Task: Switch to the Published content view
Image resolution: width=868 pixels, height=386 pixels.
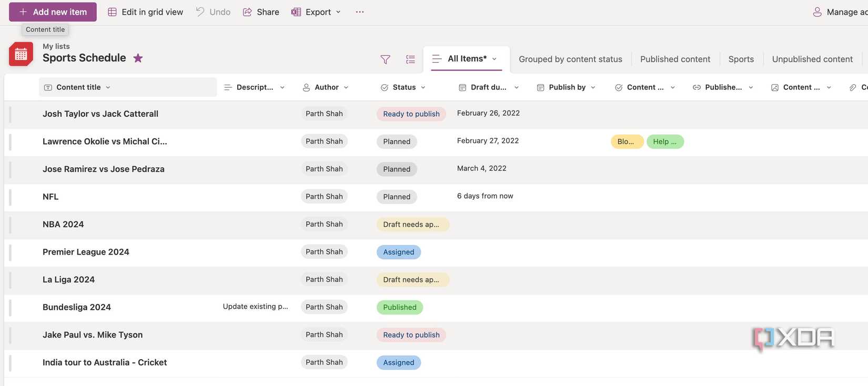Action: [675, 59]
